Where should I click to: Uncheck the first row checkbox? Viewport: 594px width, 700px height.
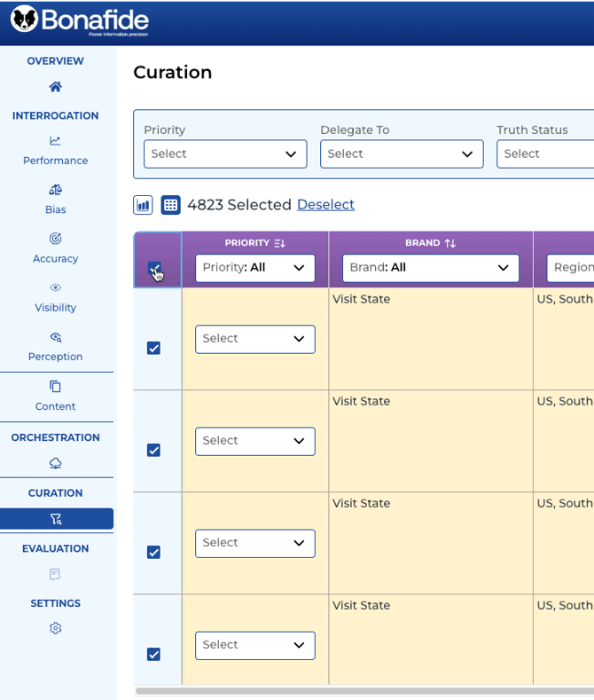tap(153, 348)
